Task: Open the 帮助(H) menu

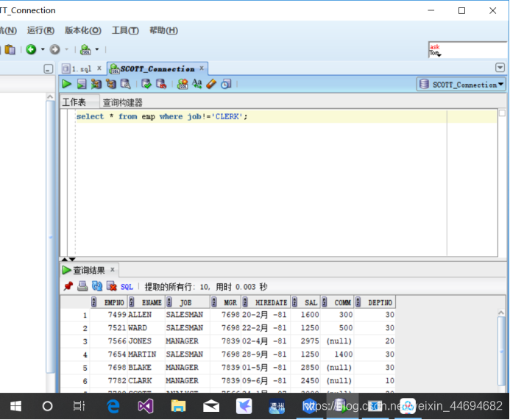Action: (163, 31)
